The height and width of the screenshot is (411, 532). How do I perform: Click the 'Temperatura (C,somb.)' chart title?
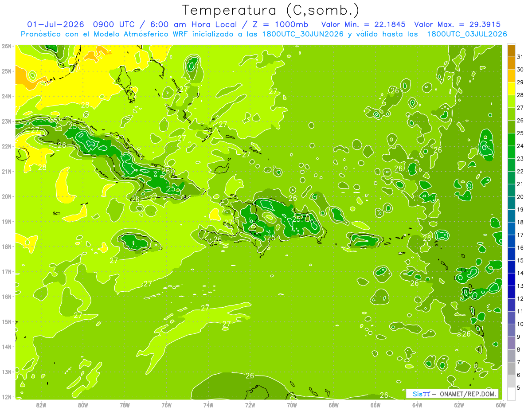click(271, 10)
